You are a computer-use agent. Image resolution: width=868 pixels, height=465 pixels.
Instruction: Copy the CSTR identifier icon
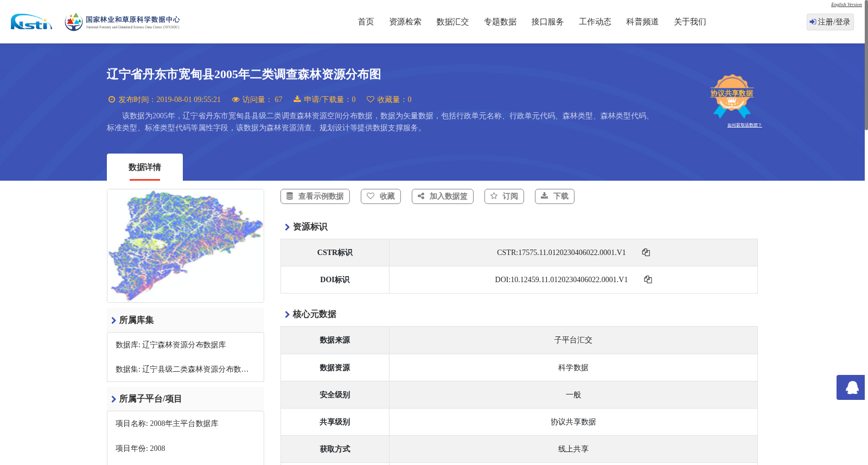(x=646, y=252)
